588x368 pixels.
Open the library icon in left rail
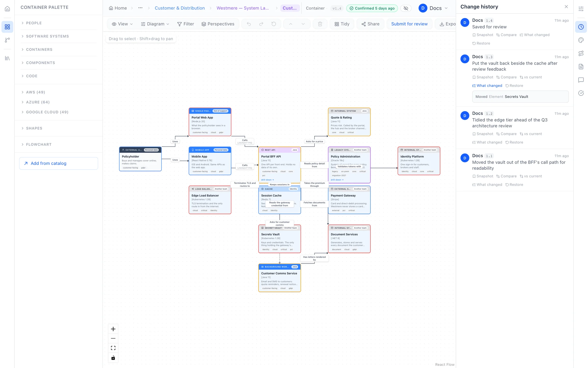coord(7,58)
